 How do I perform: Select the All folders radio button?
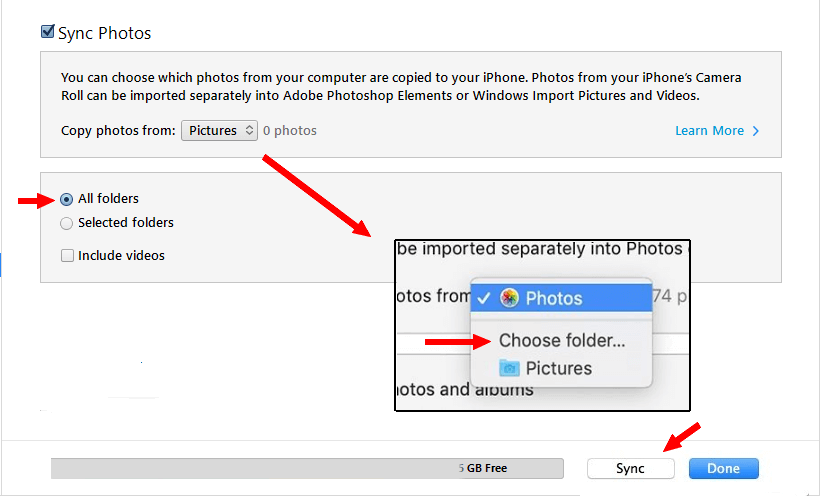click(x=66, y=199)
